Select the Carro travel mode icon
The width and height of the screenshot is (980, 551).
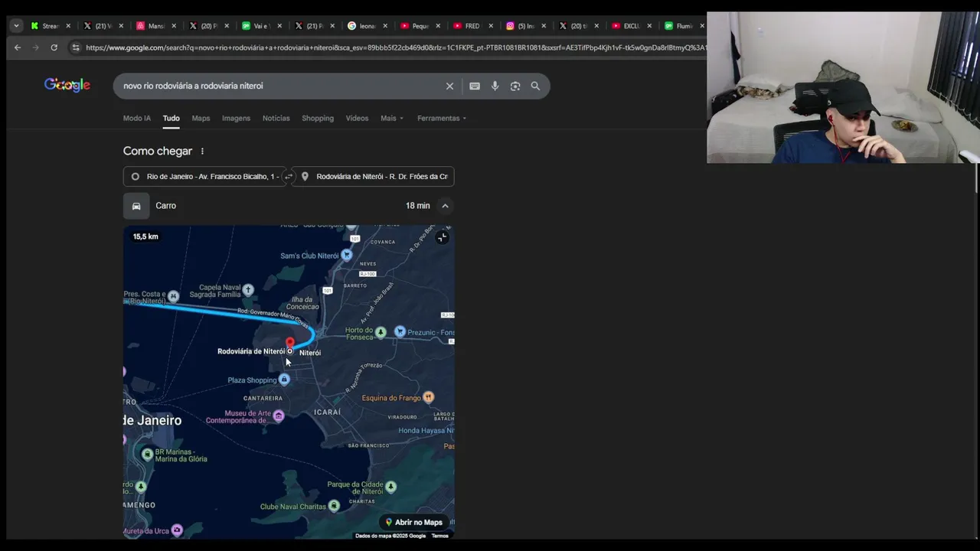point(136,206)
